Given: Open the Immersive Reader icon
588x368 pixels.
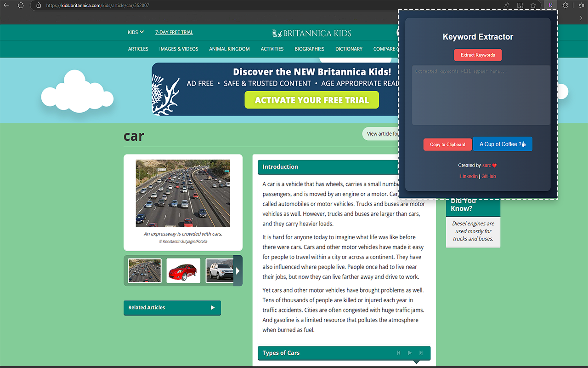Looking at the screenshot, I should click(520, 6).
